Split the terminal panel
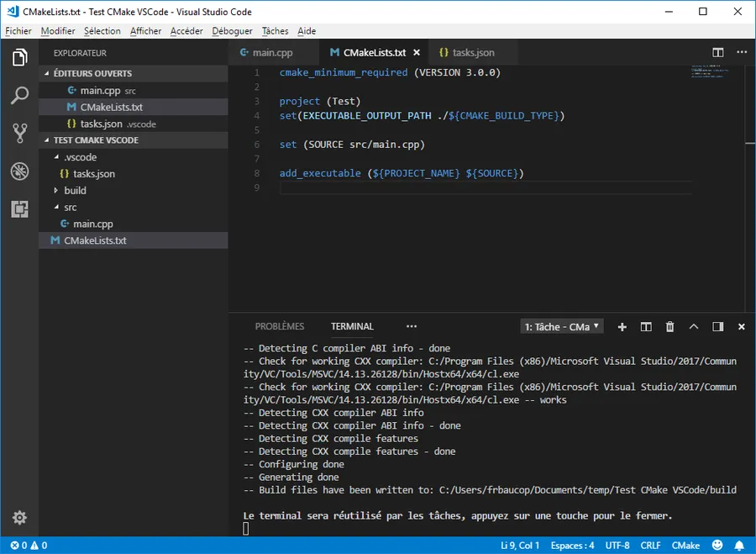This screenshot has height=554, width=756. [x=646, y=327]
